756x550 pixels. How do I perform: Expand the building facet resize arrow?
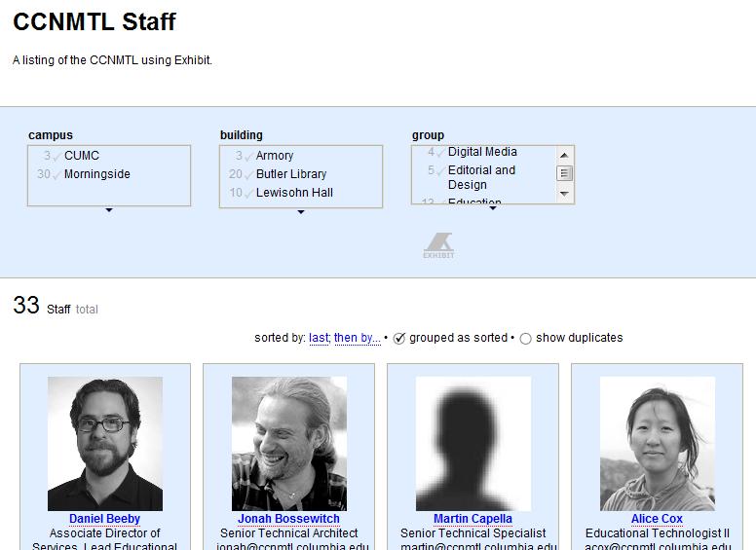[301, 212]
